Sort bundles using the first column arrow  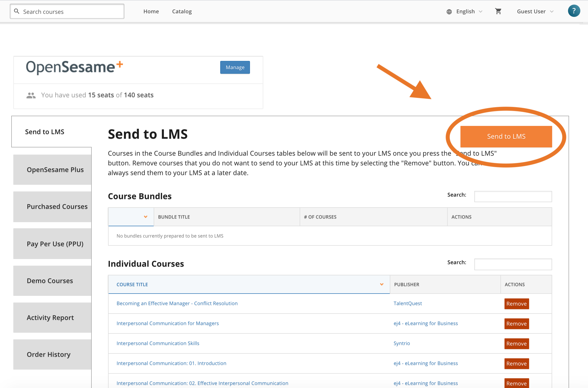(x=145, y=217)
